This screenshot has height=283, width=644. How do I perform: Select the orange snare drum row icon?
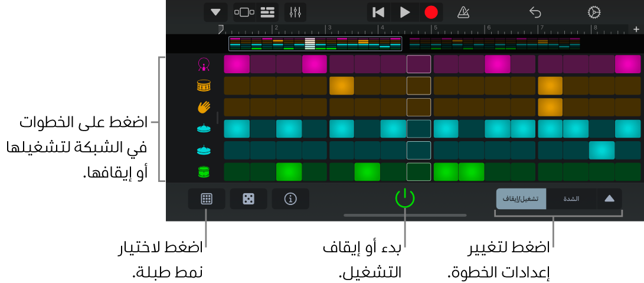click(x=204, y=86)
